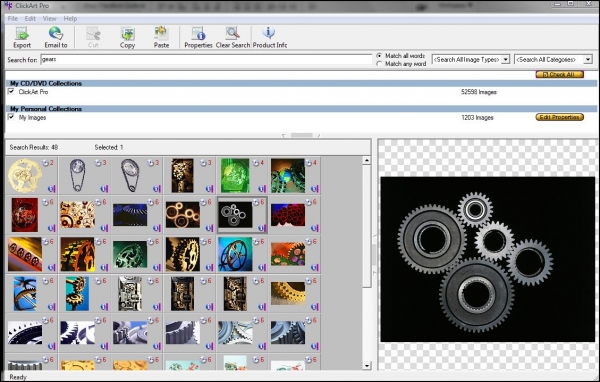Toggle the My Images collection checkbox
The image size is (600, 382).
point(11,117)
